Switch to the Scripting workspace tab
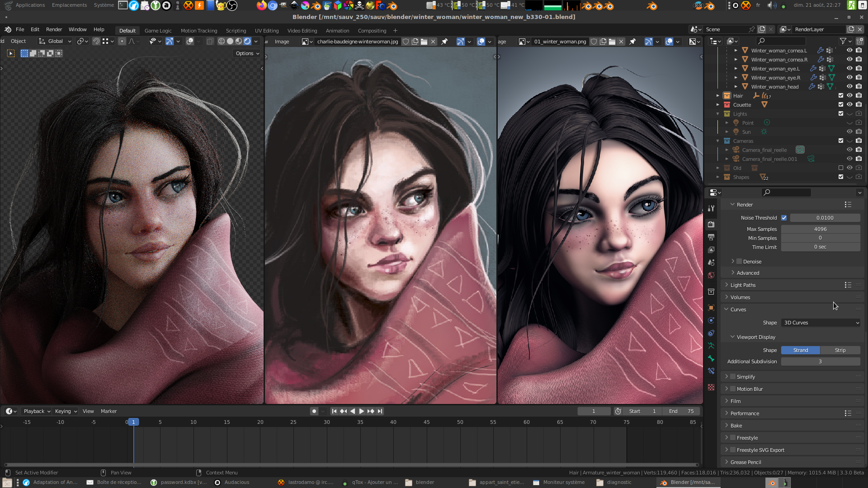The height and width of the screenshot is (488, 868). pos(236,31)
